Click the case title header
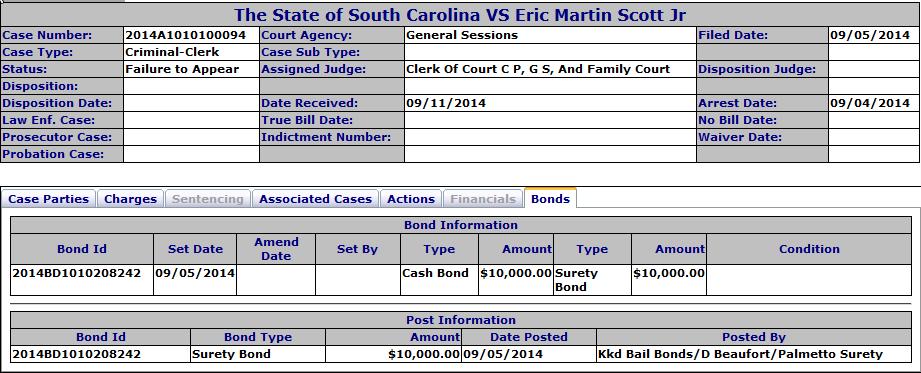The height and width of the screenshot is (373, 921). [460, 15]
